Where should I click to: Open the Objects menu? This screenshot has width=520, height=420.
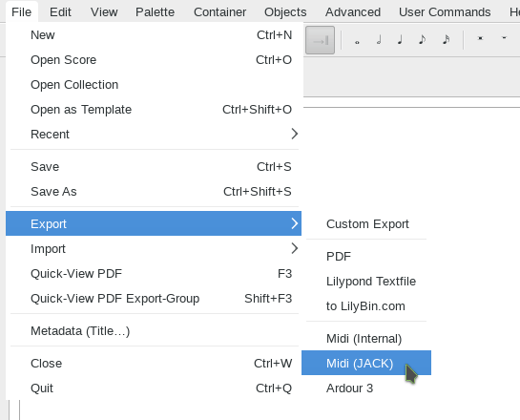[x=285, y=12]
